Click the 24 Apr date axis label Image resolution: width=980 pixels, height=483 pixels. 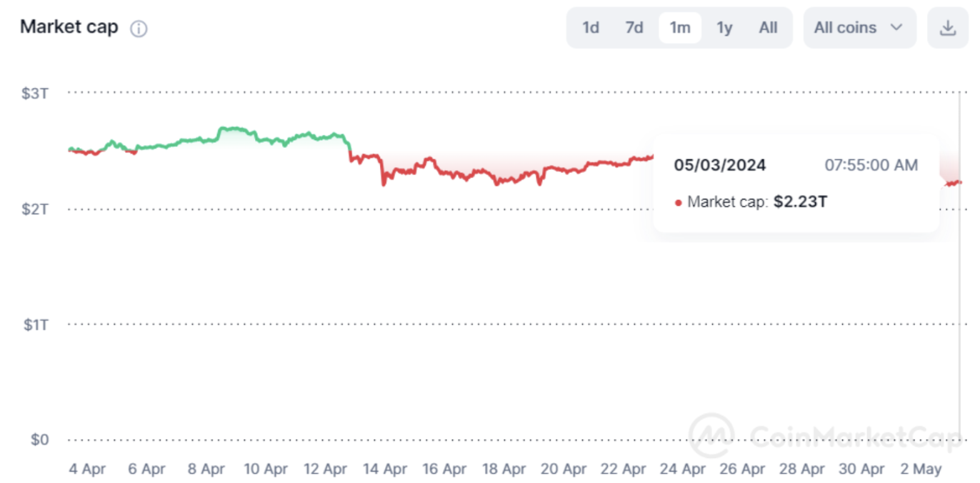(x=683, y=469)
